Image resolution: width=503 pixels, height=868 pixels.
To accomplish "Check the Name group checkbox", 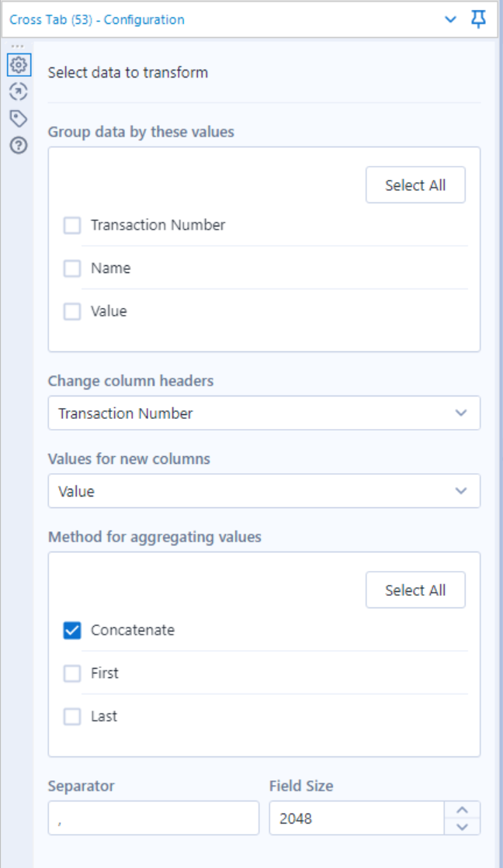I will pyautogui.click(x=72, y=268).
